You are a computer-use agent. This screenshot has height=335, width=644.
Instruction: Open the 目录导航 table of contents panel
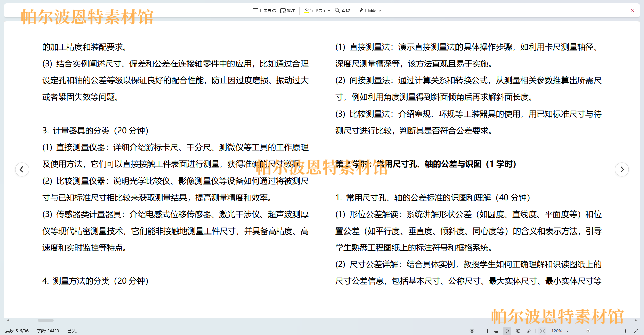[x=264, y=11]
